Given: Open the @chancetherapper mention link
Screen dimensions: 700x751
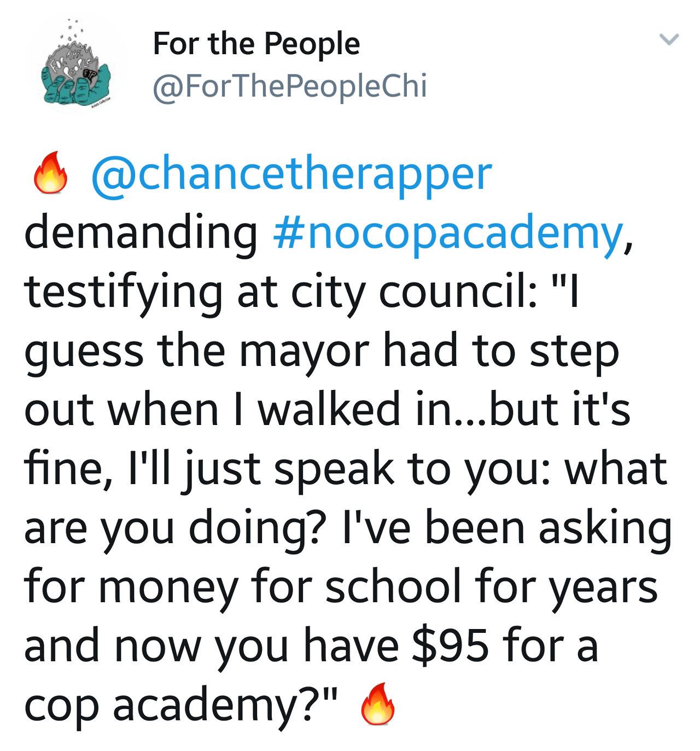Looking at the screenshot, I should click(291, 175).
